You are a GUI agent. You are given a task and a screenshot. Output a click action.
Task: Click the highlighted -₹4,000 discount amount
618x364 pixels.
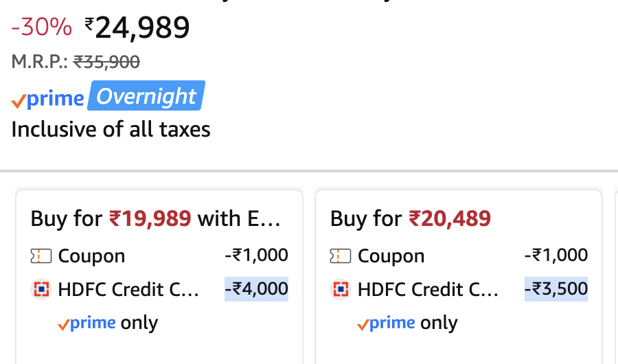(x=256, y=289)
